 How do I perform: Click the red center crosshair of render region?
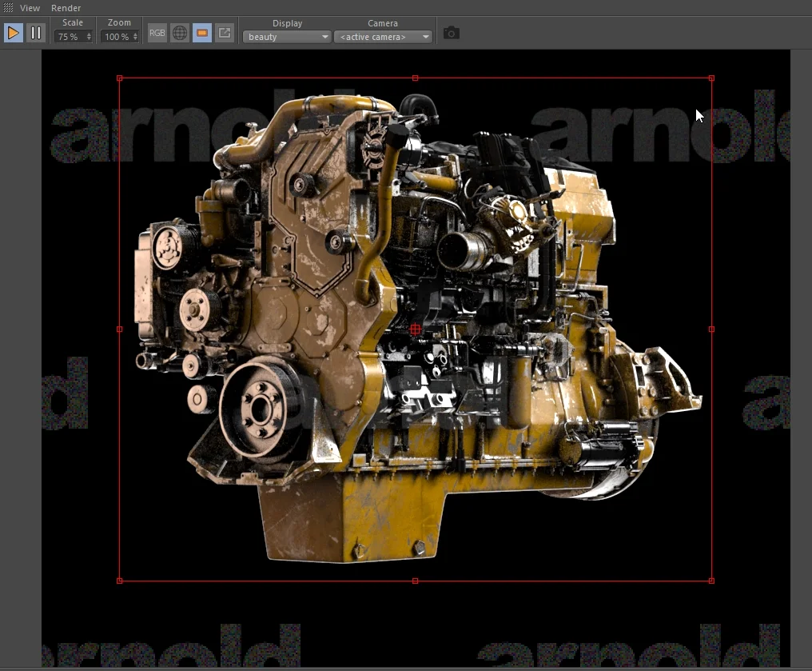coord(416,329)
